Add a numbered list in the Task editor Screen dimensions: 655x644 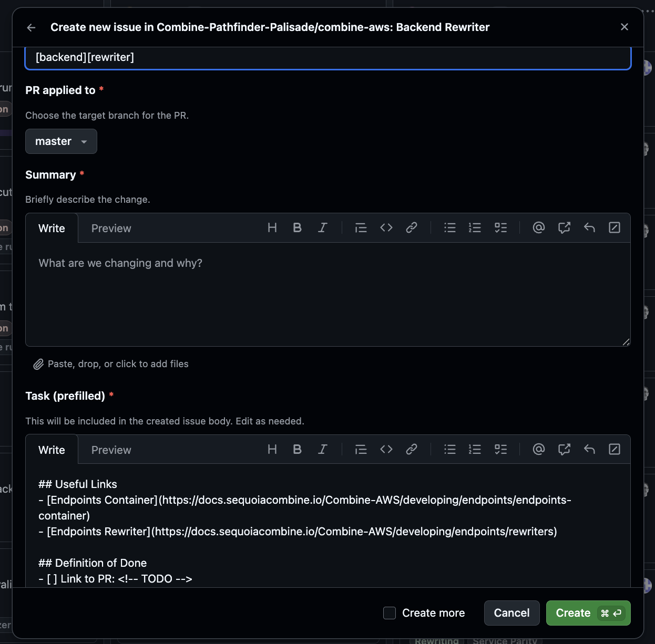[x=475, y=449]
